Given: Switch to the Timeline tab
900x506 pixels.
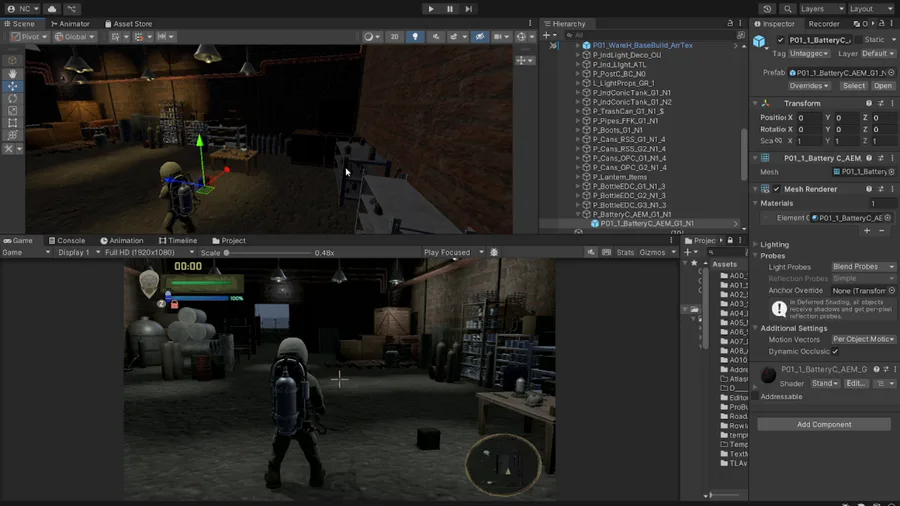Looking at the screenshot, I should (x=178, y=240).
